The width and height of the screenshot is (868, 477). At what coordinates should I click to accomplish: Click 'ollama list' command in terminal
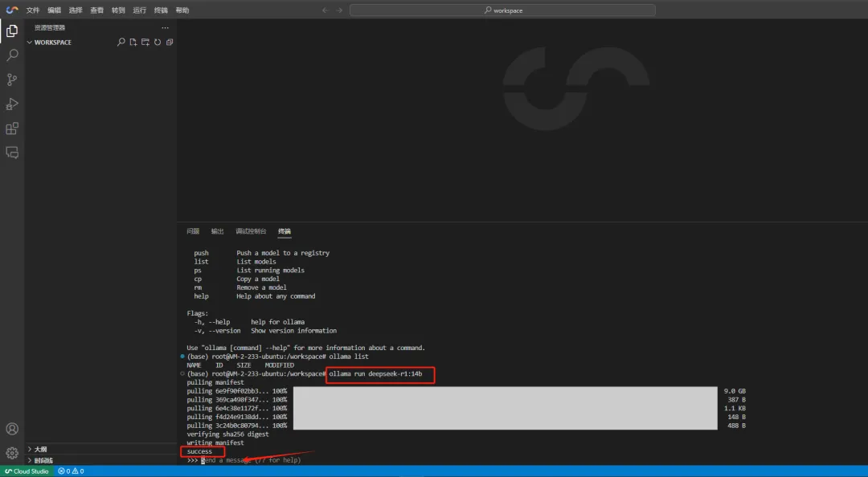pyautogui.click(x=349, y=357)
